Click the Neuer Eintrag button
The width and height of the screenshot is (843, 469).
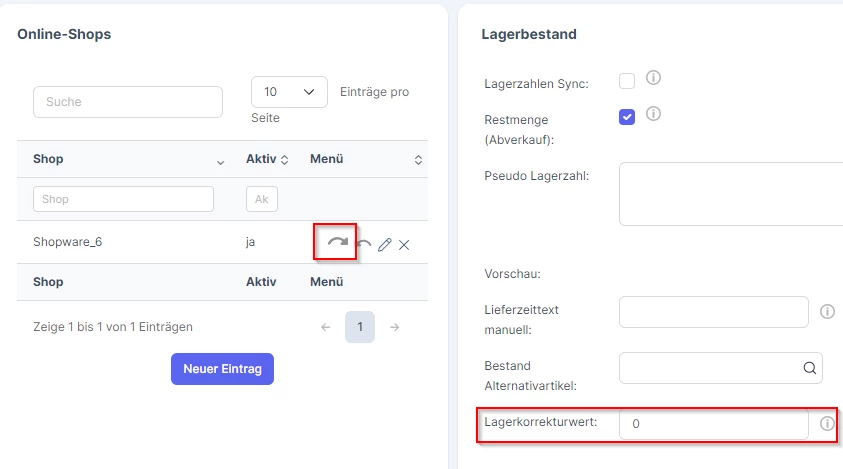223,369
